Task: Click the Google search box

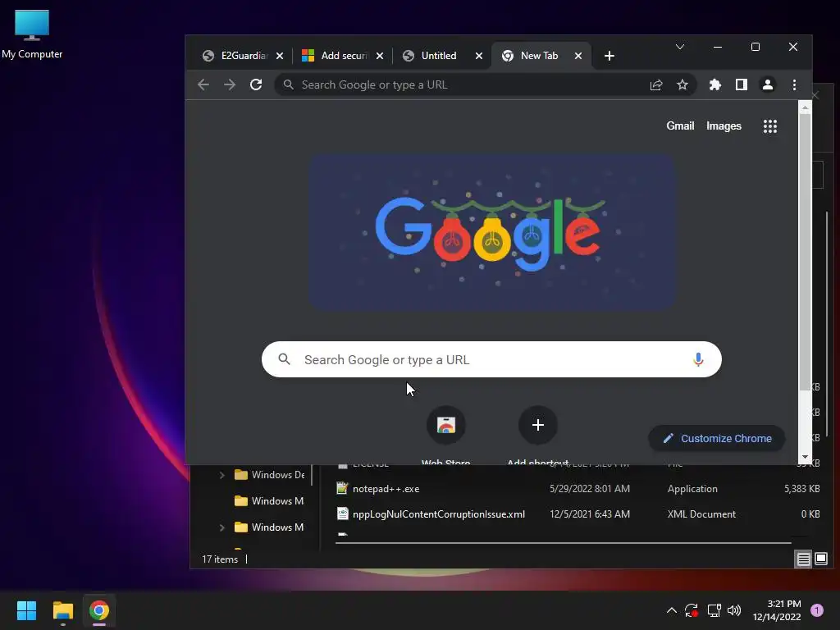Action: (x=491, y=359)
